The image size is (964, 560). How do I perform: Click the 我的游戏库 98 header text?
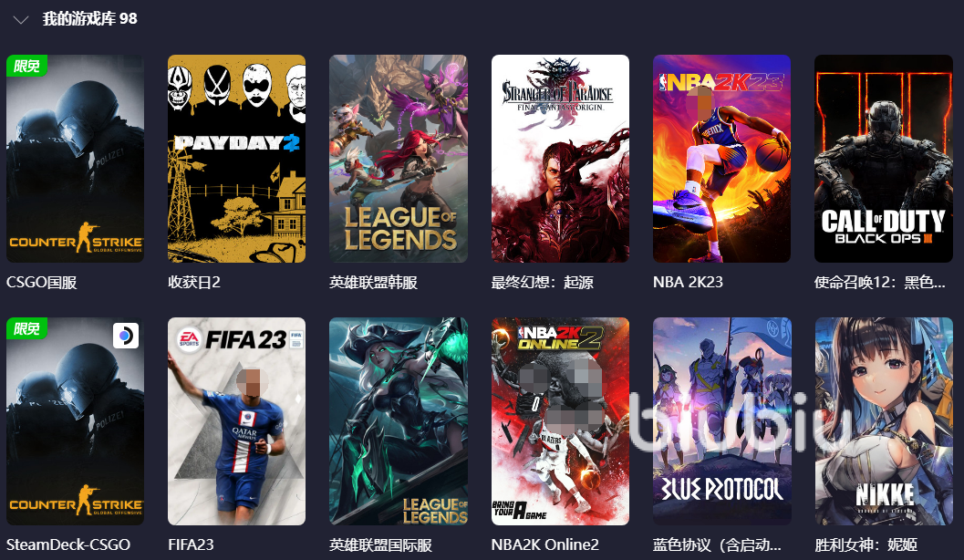89,18
